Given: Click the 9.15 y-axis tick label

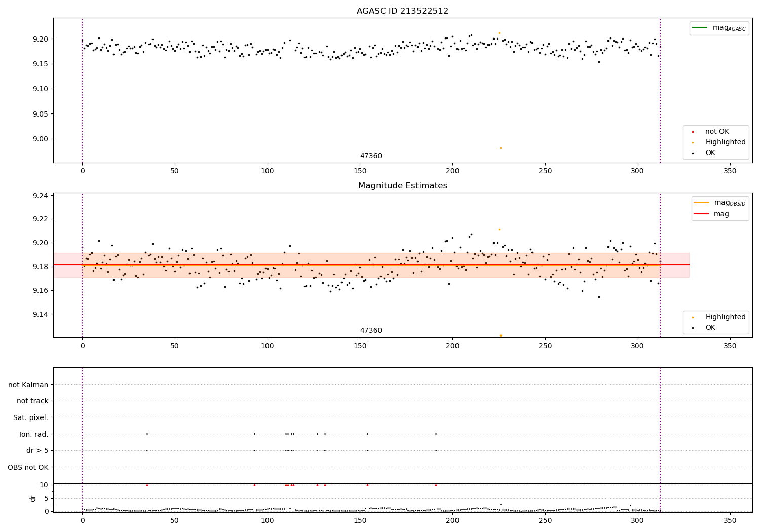Looking at the screenshot, I should [41, 64].
